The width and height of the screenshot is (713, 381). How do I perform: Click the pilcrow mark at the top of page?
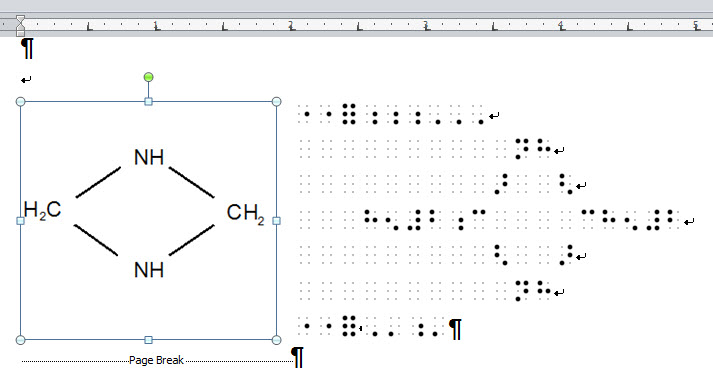pyautogui.click(x=27, y=49)
